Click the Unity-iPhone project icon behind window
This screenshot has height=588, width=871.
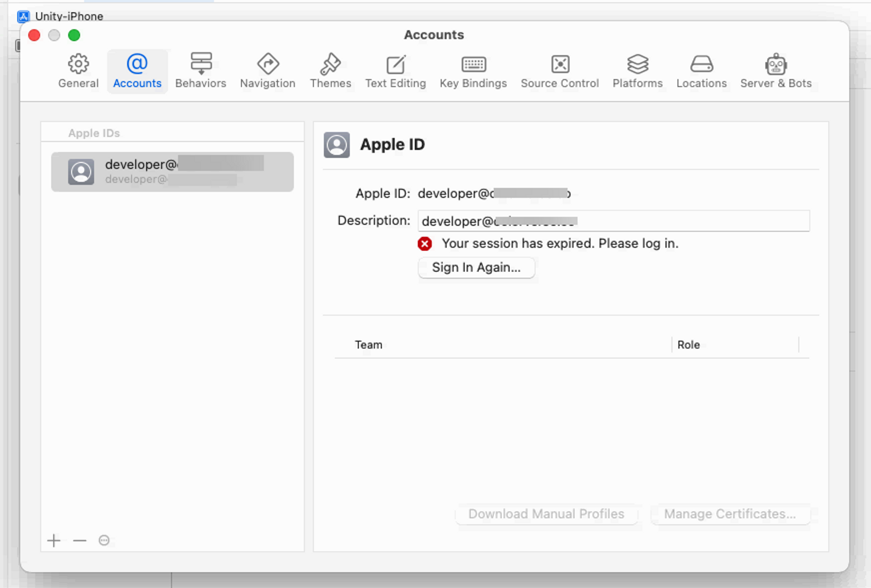tap(23, 16)
